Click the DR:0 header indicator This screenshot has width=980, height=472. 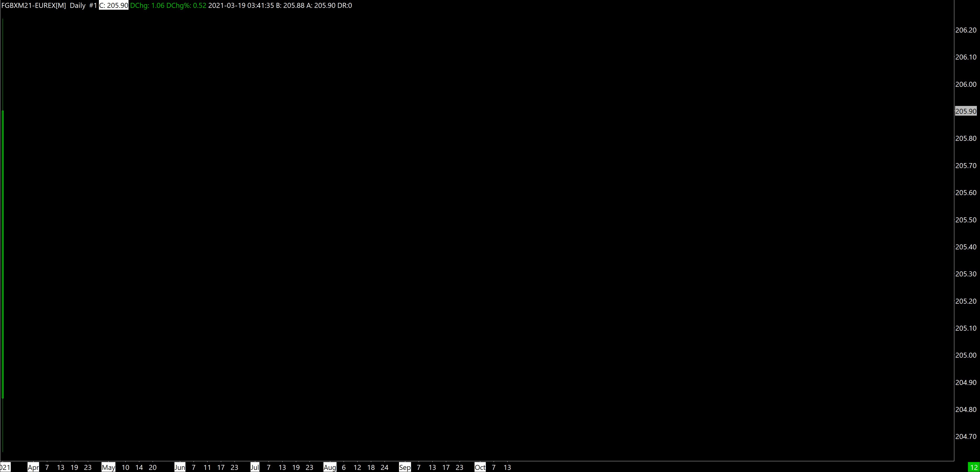[344, 6]
